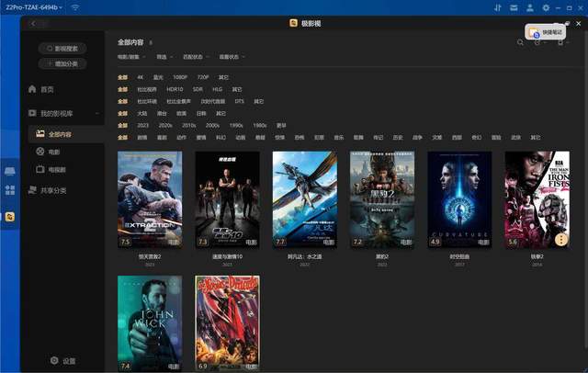Click the Wi-Fi status icon in top bar

pos(75,7)
